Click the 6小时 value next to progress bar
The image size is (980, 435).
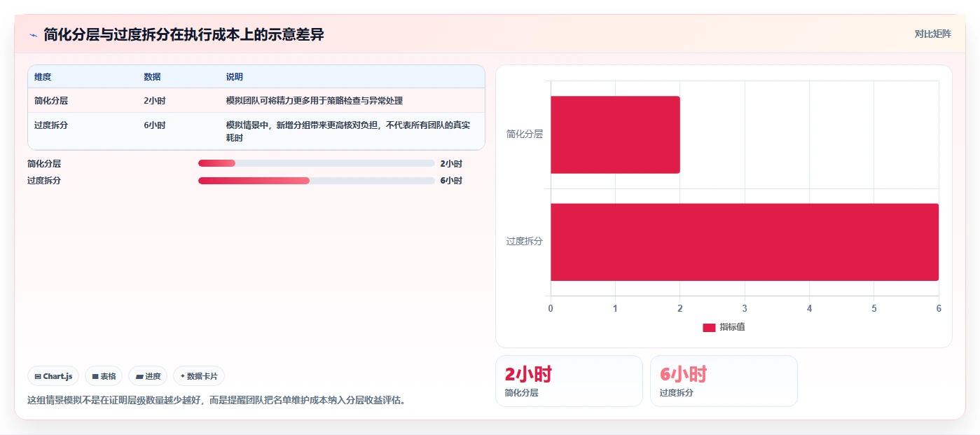click(451, 181)
